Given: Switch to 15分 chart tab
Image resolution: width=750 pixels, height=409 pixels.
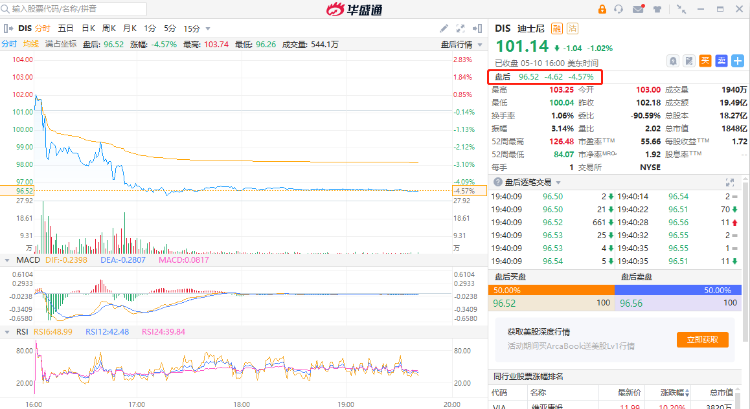Looking at the screenshot, I should pyautogui.click(x=192, y=29).
